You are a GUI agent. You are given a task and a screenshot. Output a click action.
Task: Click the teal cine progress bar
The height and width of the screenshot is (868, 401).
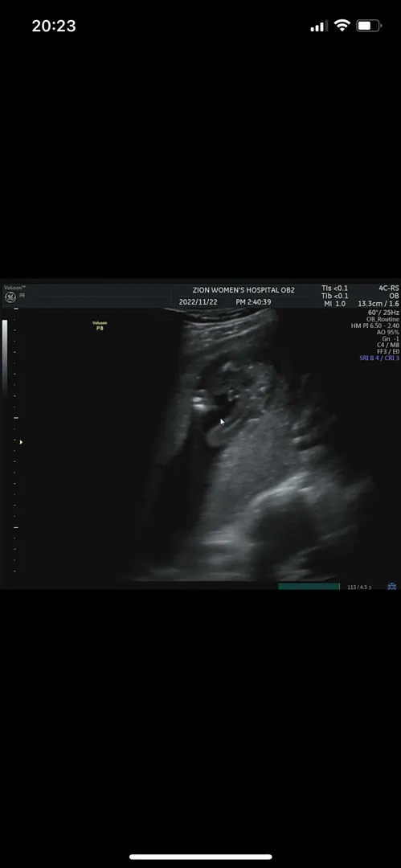pyautogui.click(x=309, y=586)
